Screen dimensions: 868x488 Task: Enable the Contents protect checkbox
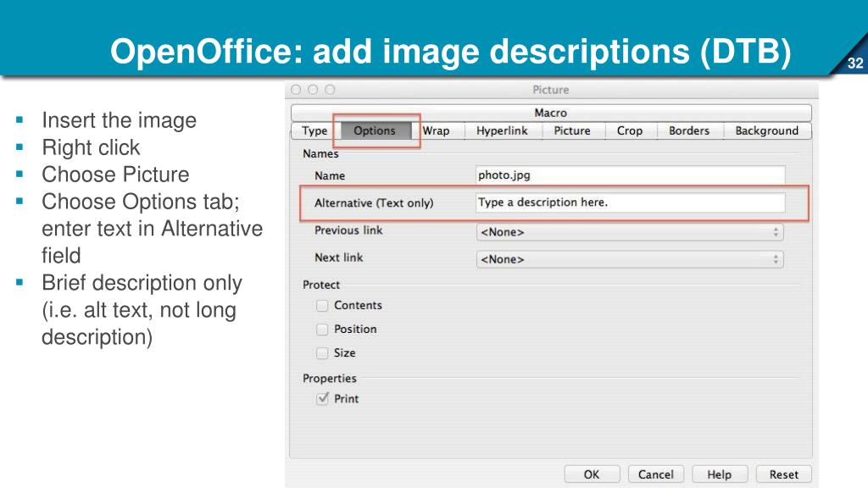pos(322,305)
